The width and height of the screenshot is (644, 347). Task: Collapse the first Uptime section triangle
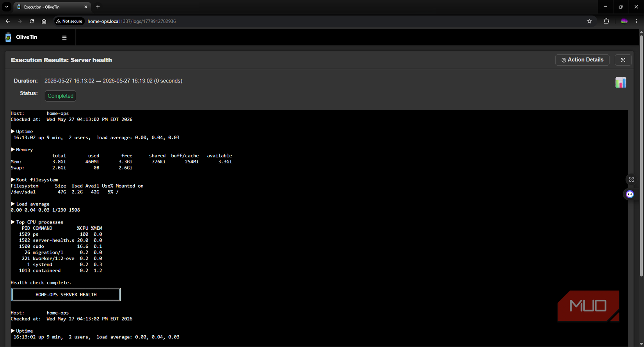click(13, 131)
